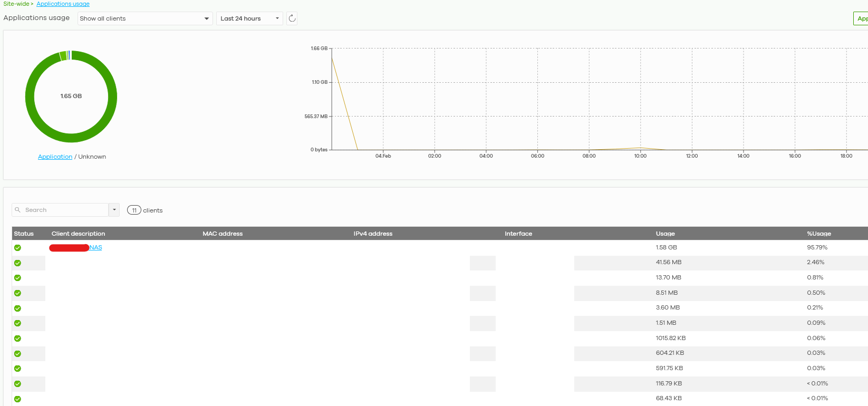
Task: Click status check icon of 13.70 MB row
Action: pos(17,278)
